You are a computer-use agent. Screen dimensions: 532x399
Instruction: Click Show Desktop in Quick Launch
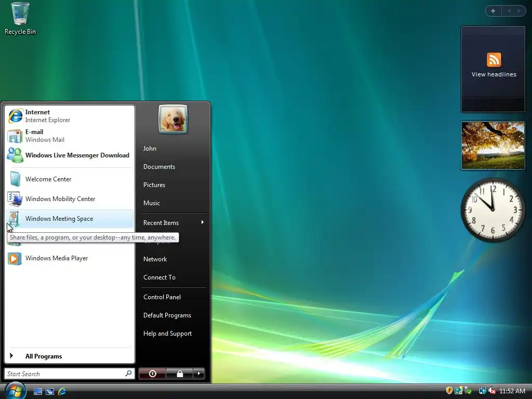[x=37, y=391]
